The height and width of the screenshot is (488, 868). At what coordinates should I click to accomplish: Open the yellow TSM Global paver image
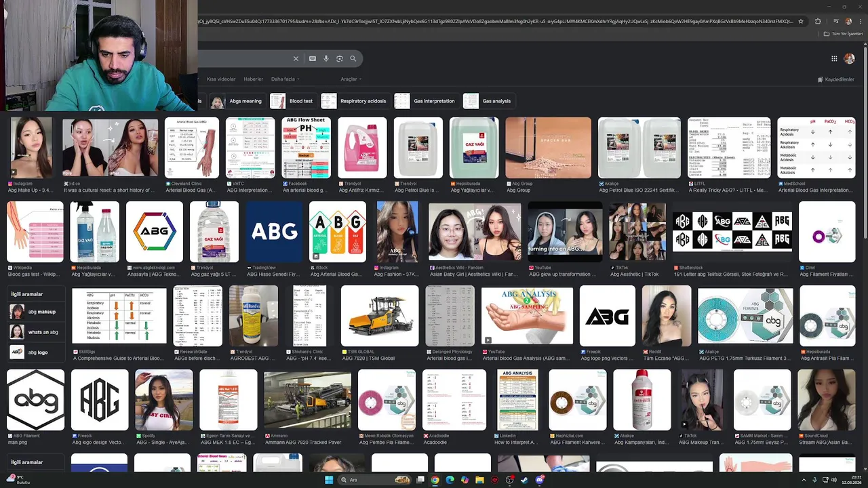(380, 316)
